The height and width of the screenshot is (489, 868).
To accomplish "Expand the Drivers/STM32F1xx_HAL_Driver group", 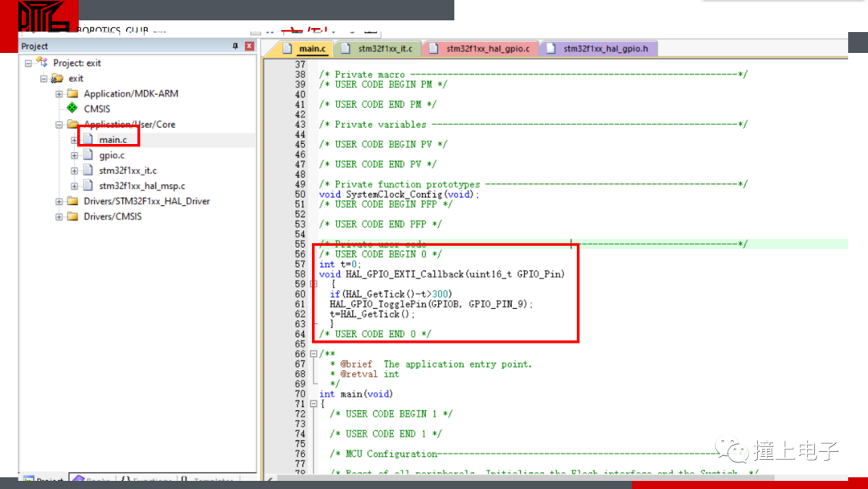I will pos(59,201).
